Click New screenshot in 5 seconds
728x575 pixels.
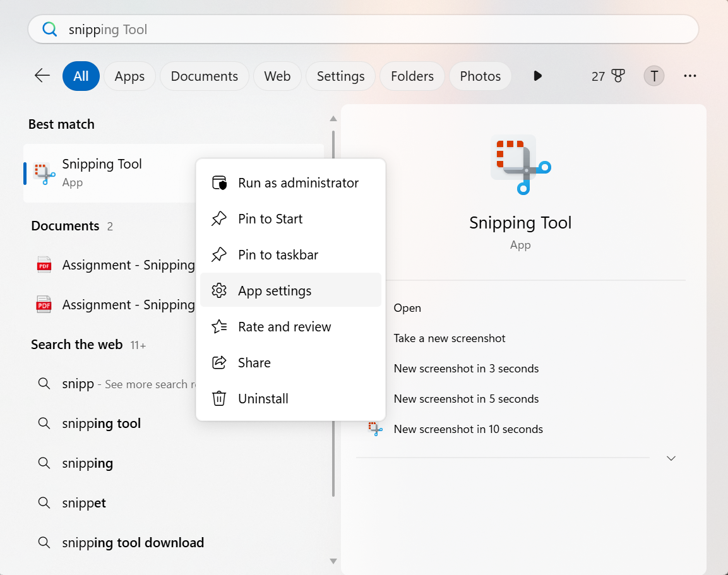(x=466, y=399)
